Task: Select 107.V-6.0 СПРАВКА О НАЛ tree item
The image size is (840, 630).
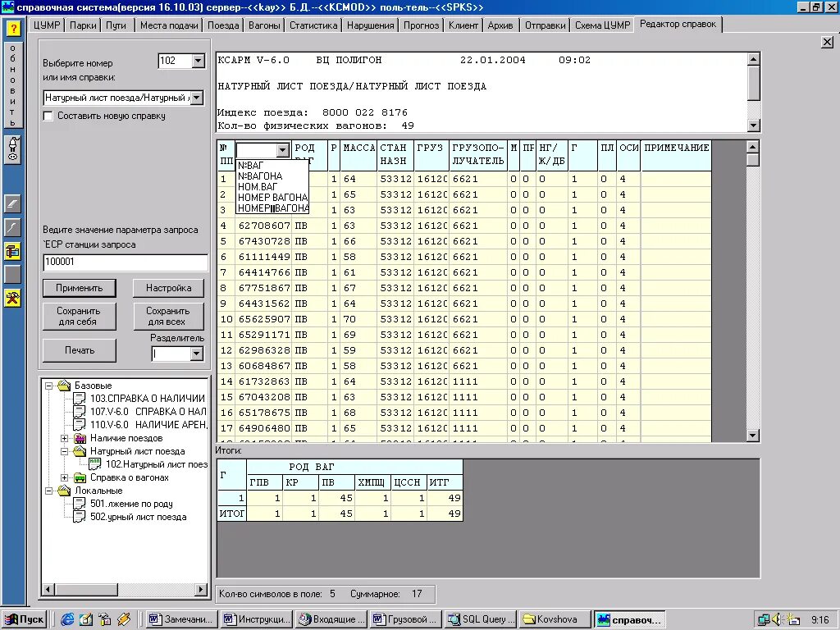Action: [x=148, y=412]
